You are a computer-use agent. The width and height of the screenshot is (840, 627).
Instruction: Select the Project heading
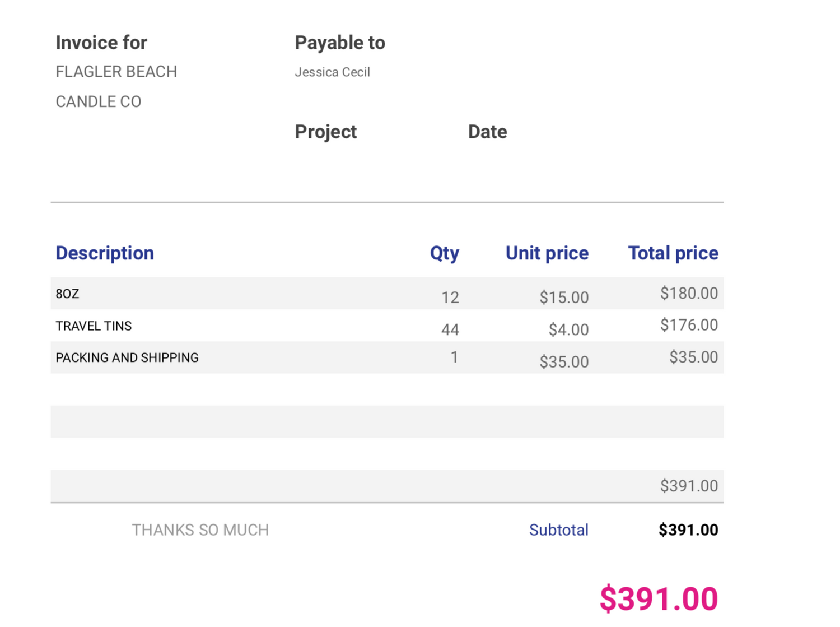point(325,132)
